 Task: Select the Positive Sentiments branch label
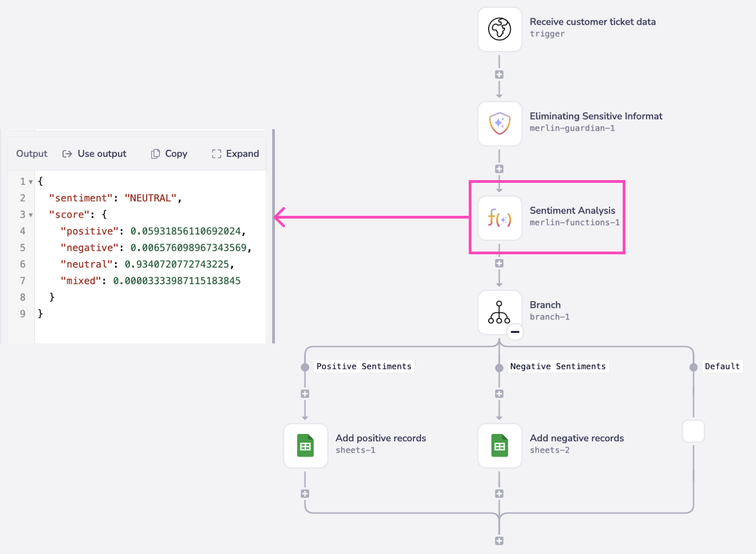[x=364, y=366]
